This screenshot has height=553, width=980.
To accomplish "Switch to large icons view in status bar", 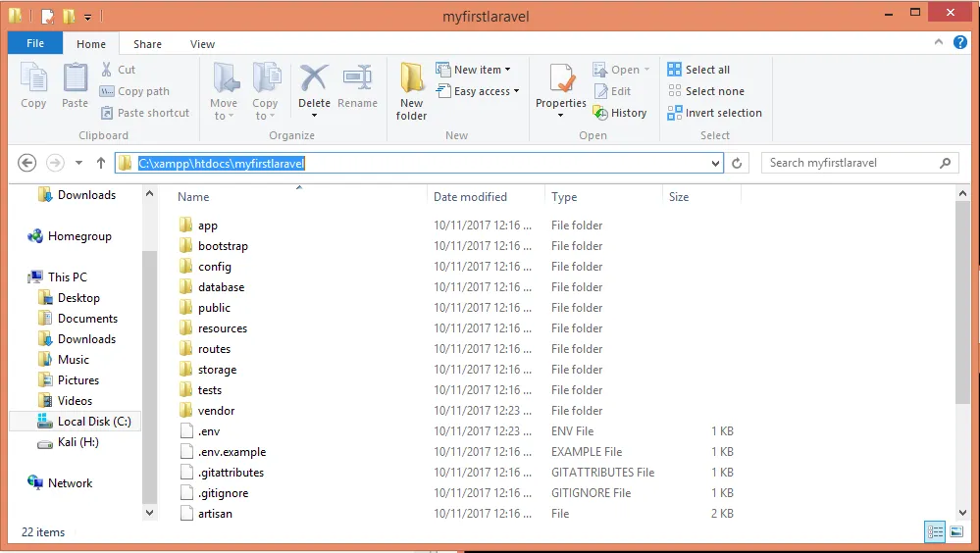I will 956,531.
